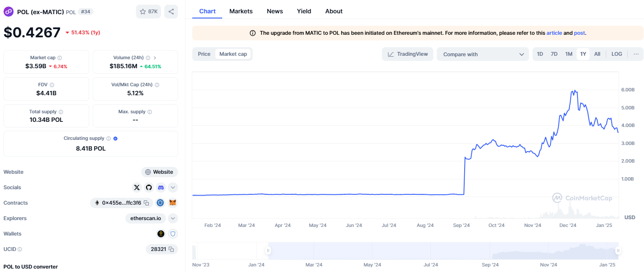Click info icon beside Total supply
644x272 pixels.
click(x=61, y=112)
